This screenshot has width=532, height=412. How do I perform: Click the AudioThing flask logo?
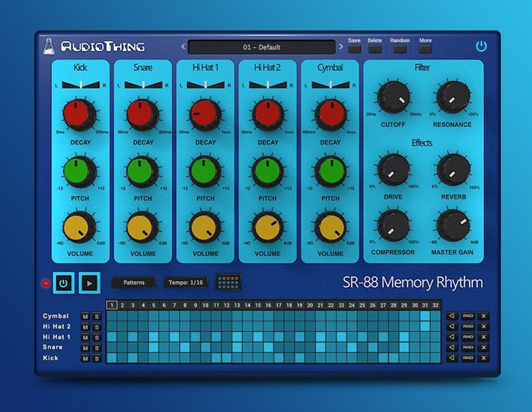[x=49, y=46]
